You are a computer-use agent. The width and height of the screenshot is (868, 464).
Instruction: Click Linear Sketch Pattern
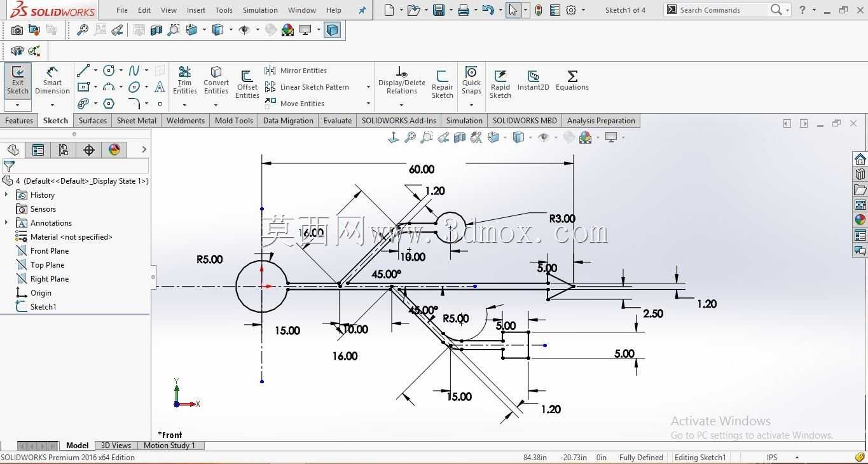pos(307,87)
